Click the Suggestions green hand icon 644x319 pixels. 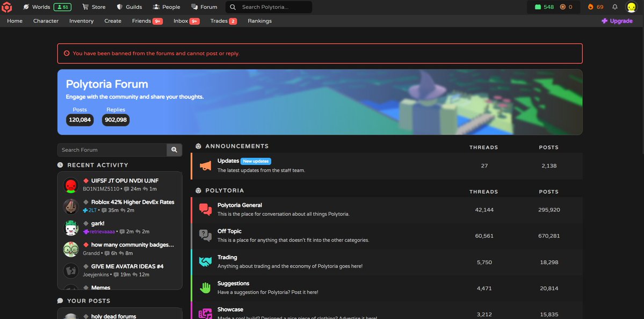coord(205,288)
